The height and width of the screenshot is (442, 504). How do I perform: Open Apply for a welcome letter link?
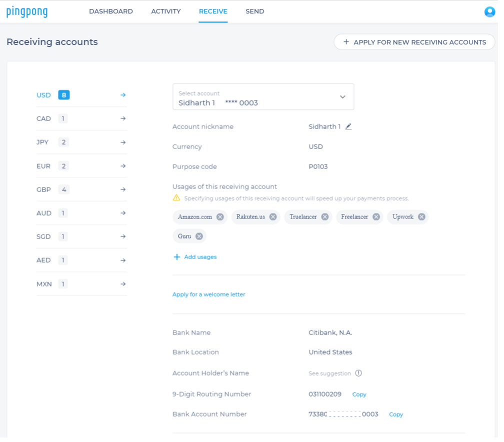coord(208,294)
